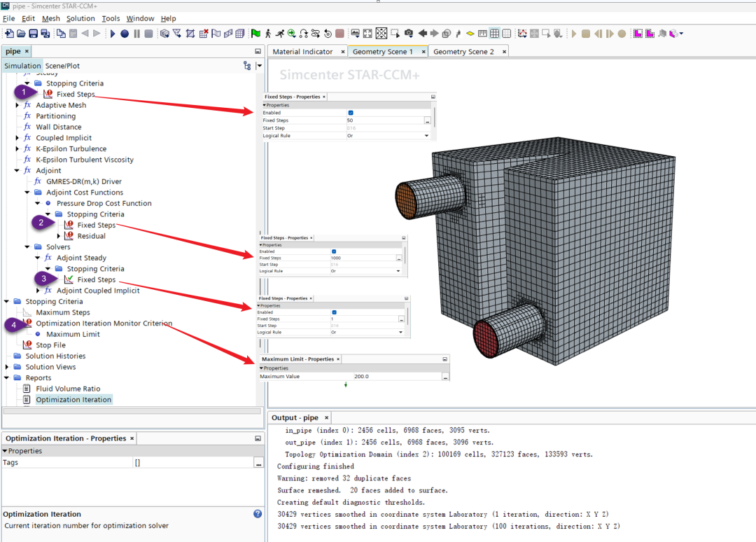Click the round Record macro icon

point(125,34)
